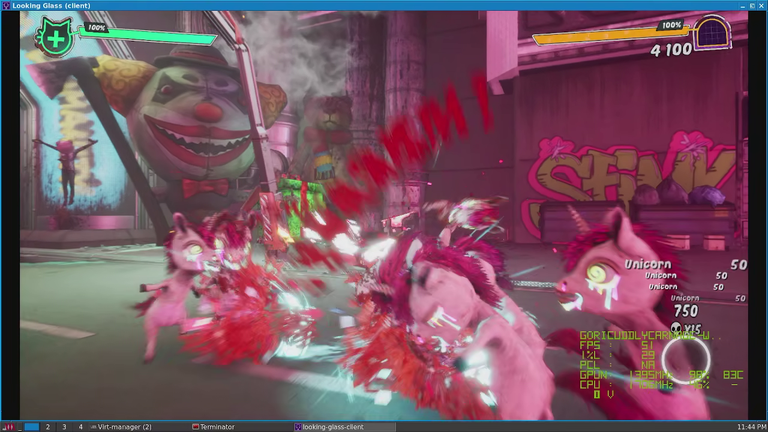Viewport: 768px width, 432px height.
Task: Click the orange objective health bar
Action: [x=610, y=35]
